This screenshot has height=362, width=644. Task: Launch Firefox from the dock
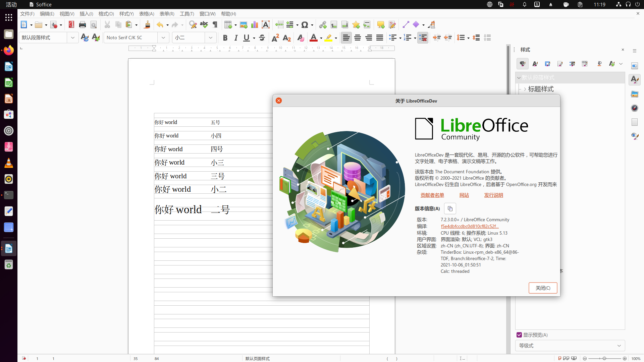coord(9,50)
